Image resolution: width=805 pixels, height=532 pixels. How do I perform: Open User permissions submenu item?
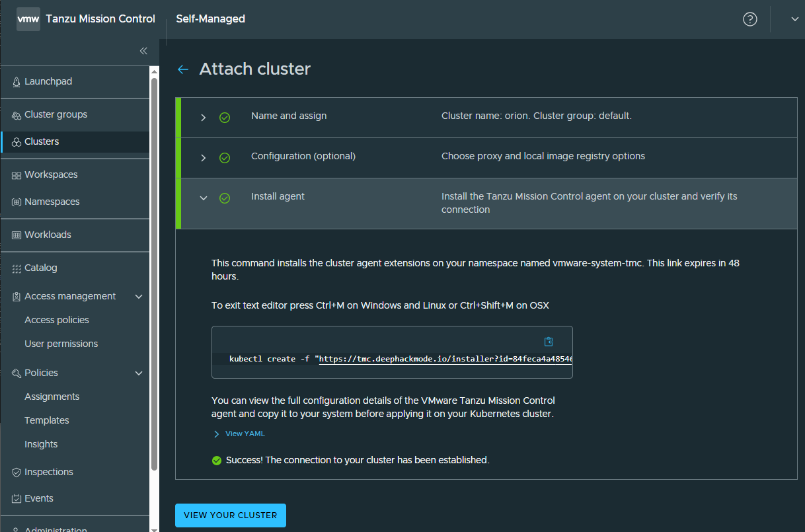coord(61,344)
